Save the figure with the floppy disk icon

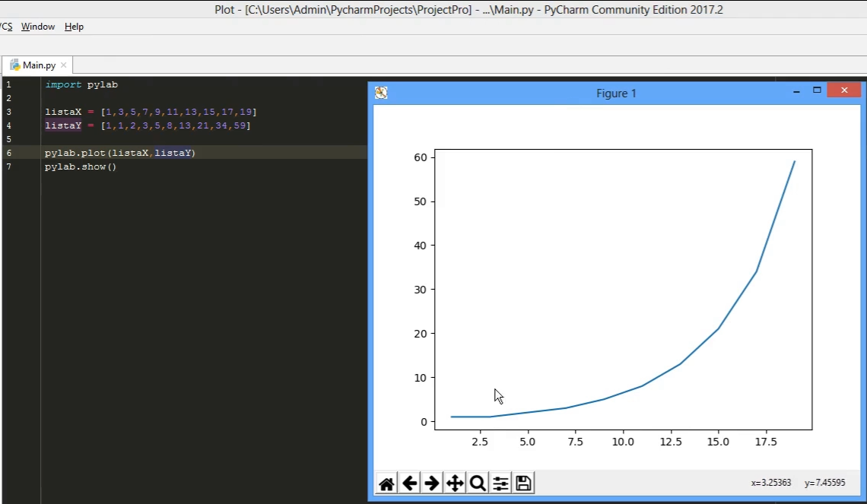523,483
